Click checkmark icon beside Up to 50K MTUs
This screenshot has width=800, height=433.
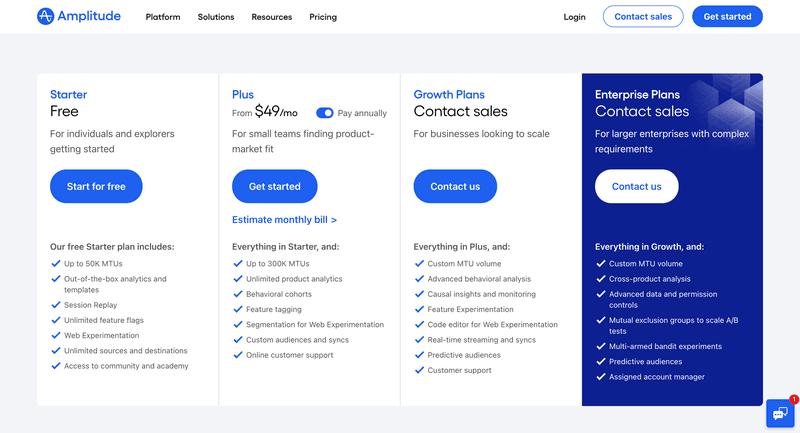click(55, 264)
